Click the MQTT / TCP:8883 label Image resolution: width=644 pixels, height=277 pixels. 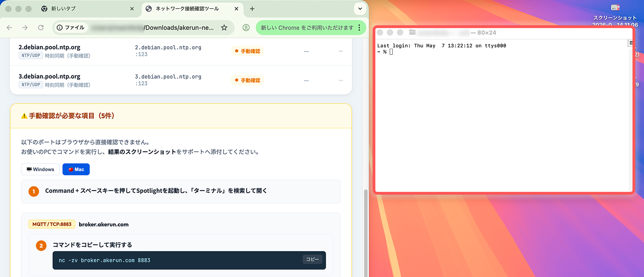tap(52, 224)
